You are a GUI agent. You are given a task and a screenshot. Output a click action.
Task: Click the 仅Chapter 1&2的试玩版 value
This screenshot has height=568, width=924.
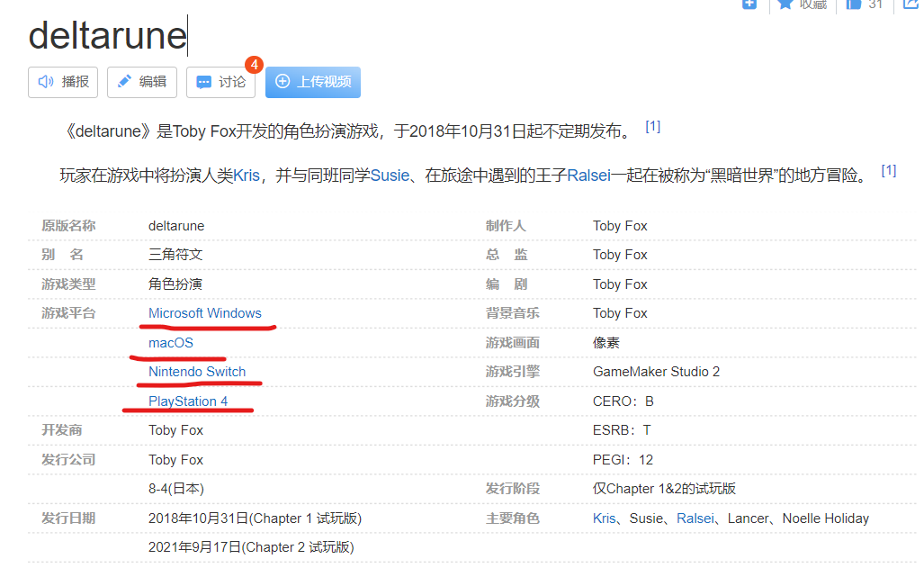pos(664,489)
